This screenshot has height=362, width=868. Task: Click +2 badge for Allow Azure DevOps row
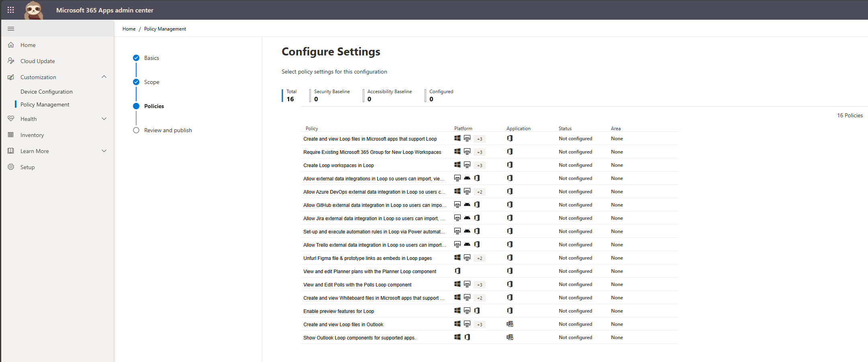click(x=480, y=192)
